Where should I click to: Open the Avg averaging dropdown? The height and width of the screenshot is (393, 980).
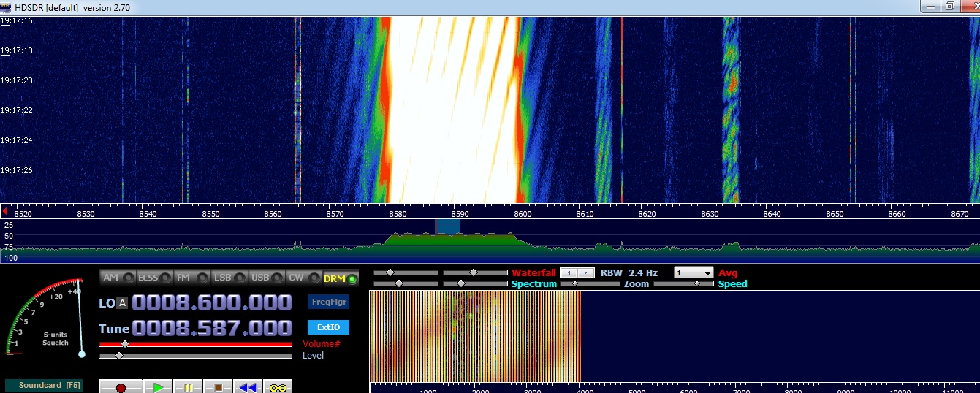[x=693, y=272]
